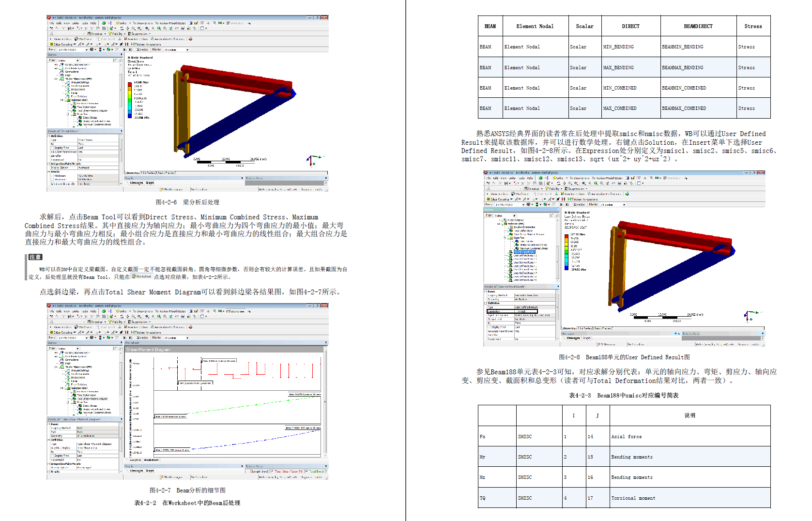Uncheck Total Bending in Fig 4-2-7 tabular data
Viewport: 812px width, 521px height.
click(306, 471)
